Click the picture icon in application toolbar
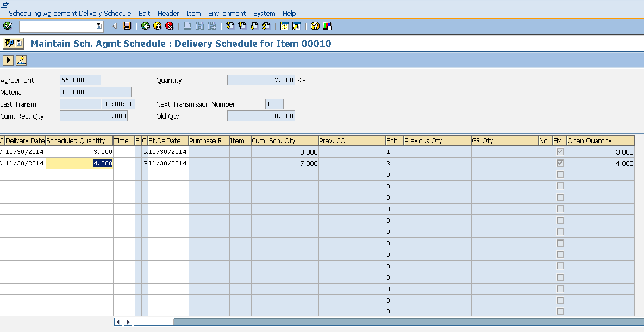Image resolution: width=644 pixels, height=332 pixels. coord(21,60)
